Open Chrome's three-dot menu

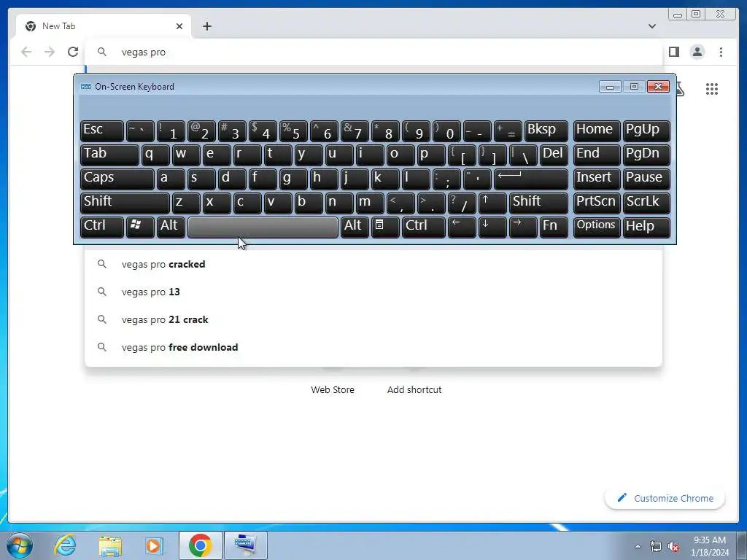pos(721,52)
